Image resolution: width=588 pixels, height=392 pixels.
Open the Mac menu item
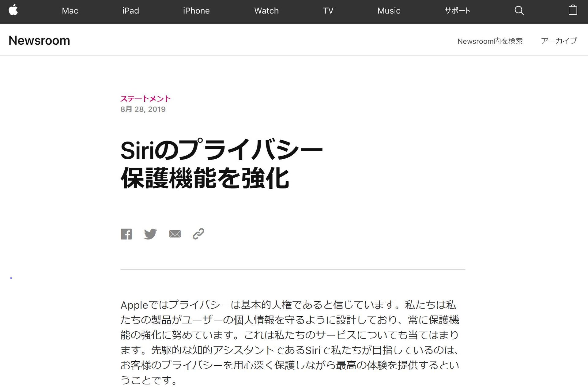tap(70, 10)
